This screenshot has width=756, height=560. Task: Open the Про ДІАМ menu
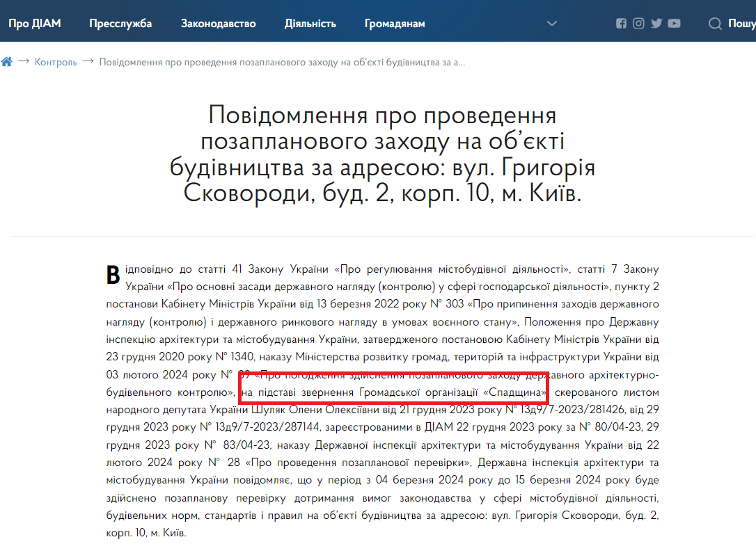pyautogui.click(x=35, y=24)
